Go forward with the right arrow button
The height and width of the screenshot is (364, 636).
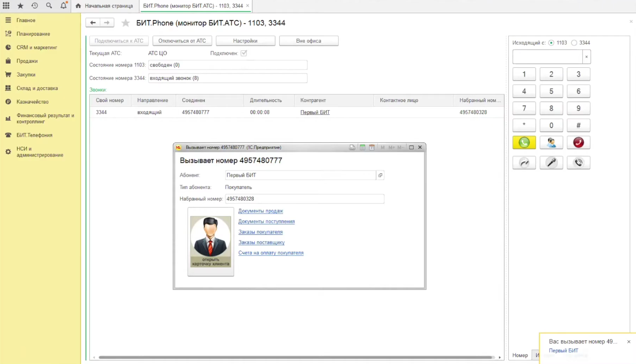(107, 23)
